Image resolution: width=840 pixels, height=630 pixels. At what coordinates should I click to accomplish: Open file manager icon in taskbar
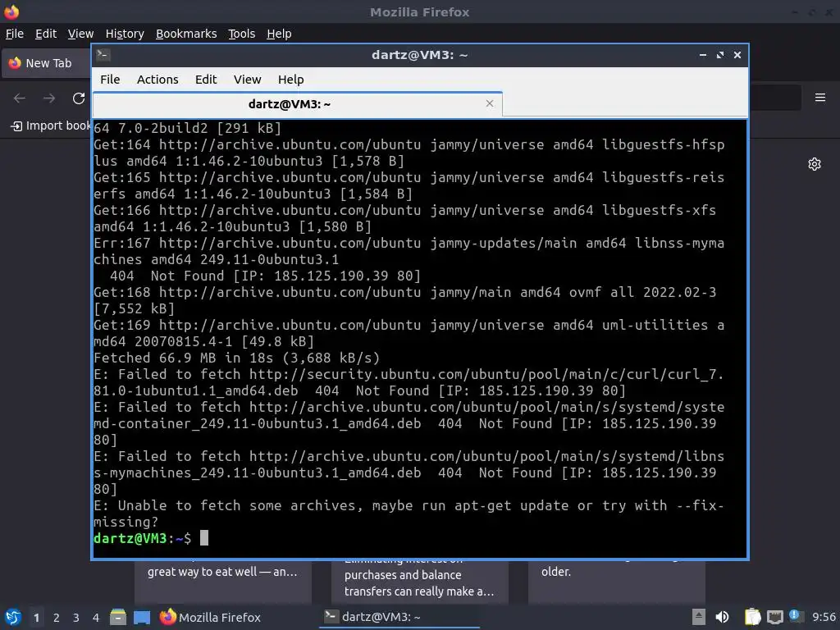118,617
